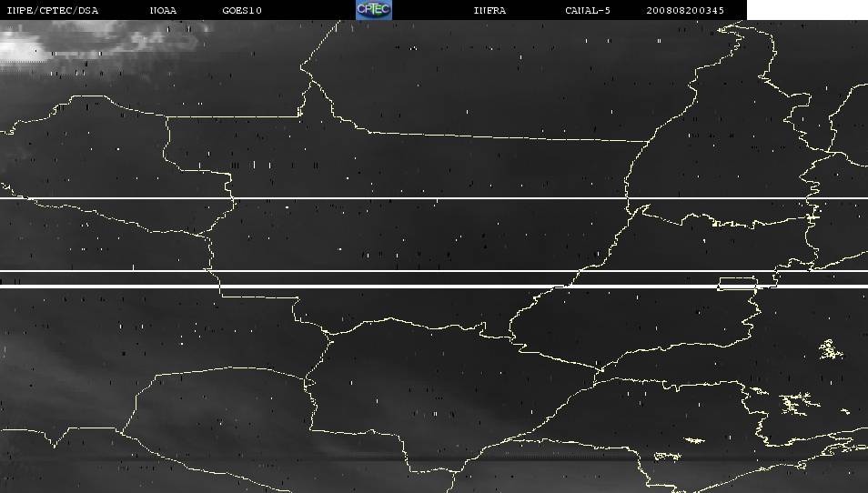Image resolution: width=868 pixels, height=493 pixels.
Task: Select the NOAA label in the header
Action: [x=164, y=10]
